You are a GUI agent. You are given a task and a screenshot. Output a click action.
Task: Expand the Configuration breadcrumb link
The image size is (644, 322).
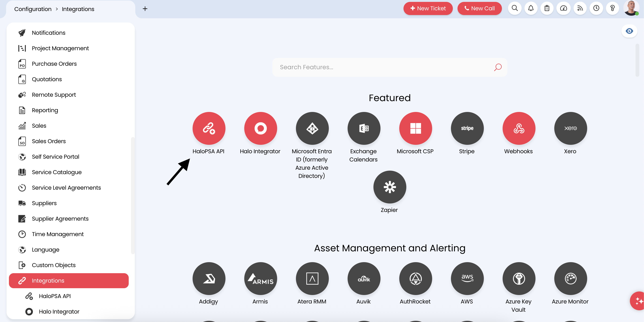tap(32, 9)
